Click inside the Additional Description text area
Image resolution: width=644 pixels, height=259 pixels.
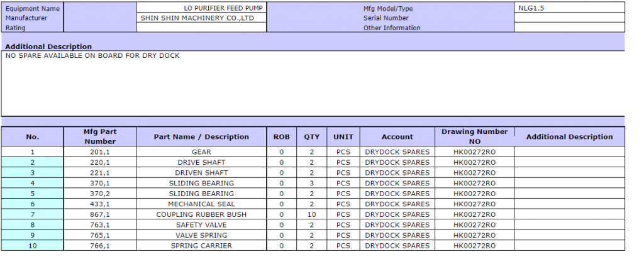click(x=313, y=84)
